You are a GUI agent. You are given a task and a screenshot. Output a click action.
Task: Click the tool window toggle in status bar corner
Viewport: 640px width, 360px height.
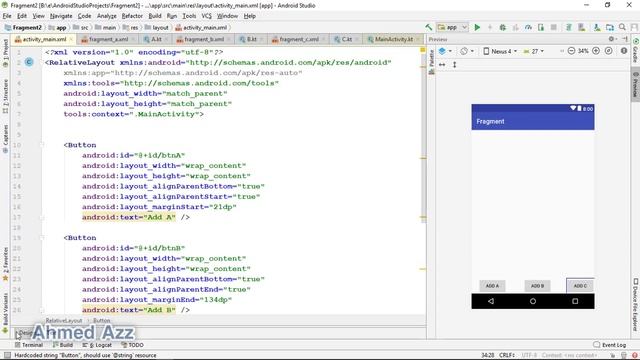pos(7,356)
